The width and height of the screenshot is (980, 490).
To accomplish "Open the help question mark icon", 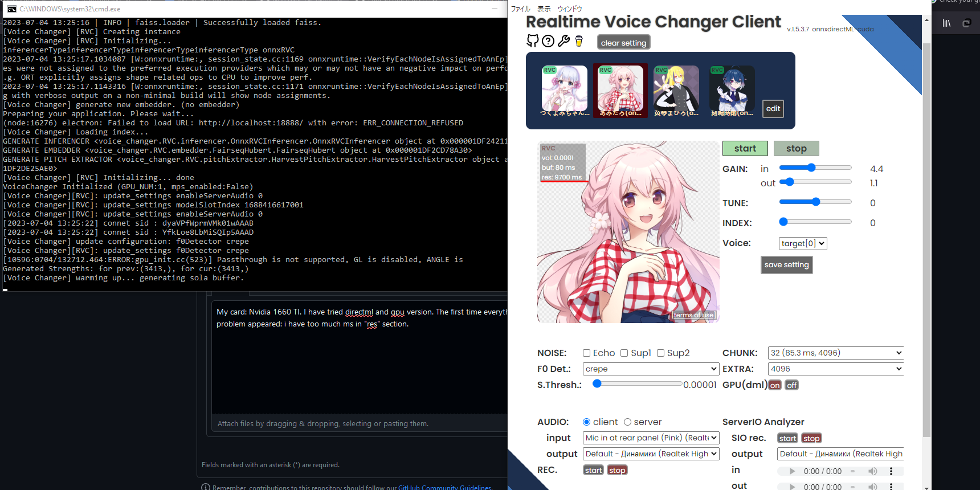I will coord(548,41).
